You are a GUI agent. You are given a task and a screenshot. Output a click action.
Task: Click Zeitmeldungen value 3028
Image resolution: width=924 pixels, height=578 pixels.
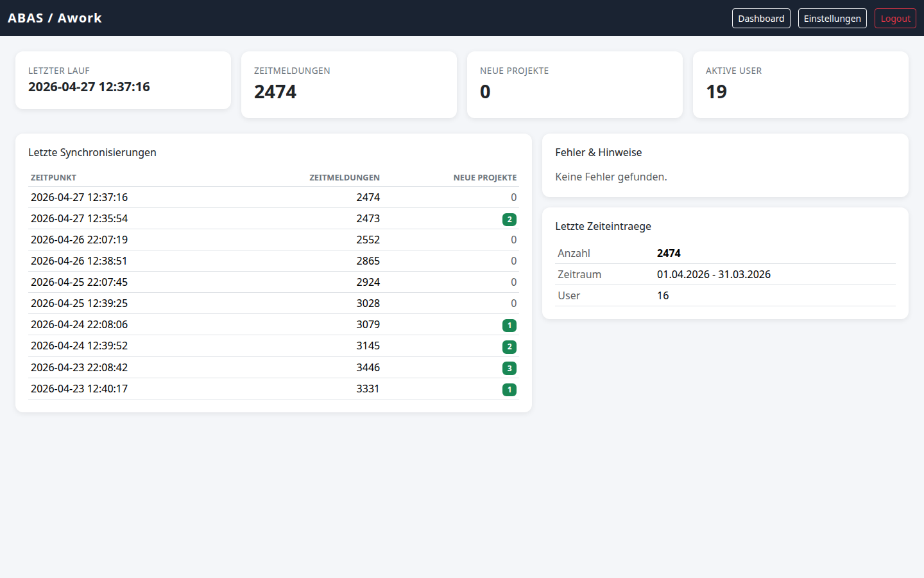coord(368,303)
